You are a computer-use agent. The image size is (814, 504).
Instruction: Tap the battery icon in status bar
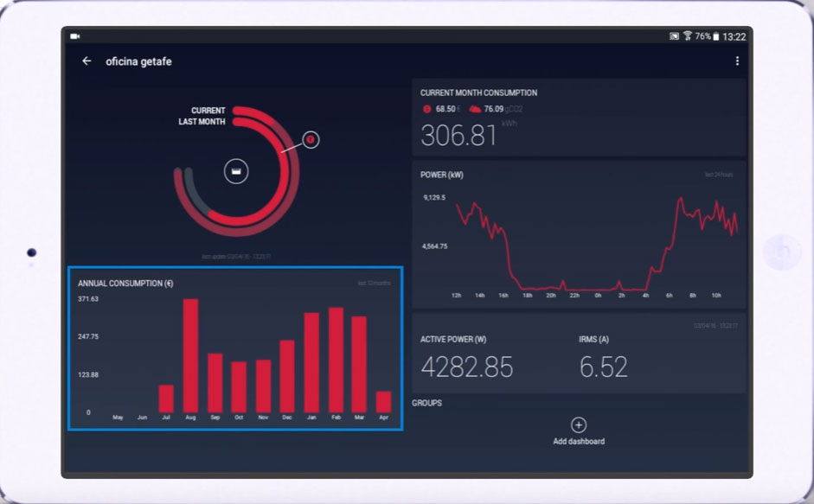click(x=716, y=37)
